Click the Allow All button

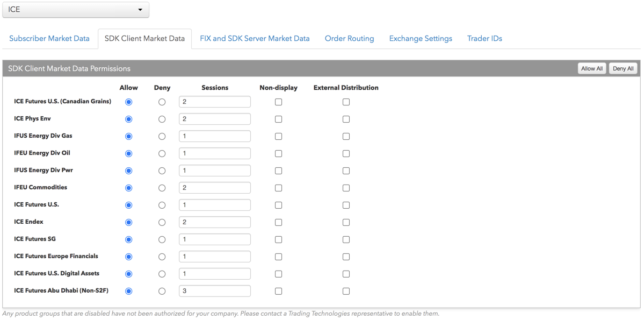pos(592,68)
